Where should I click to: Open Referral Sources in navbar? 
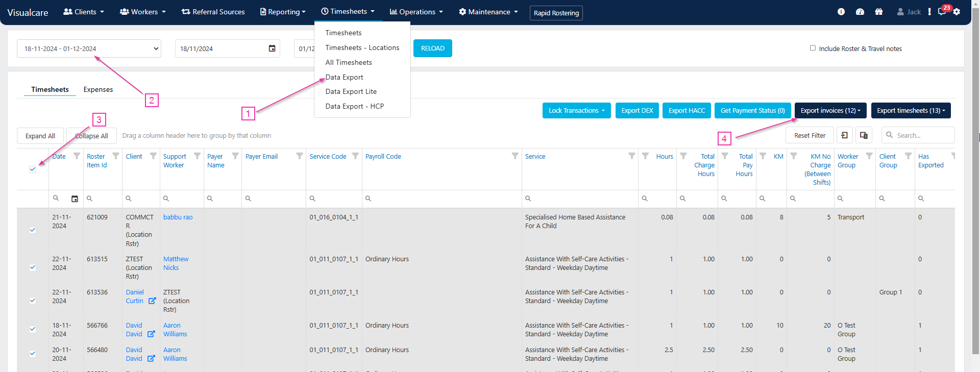213,12
